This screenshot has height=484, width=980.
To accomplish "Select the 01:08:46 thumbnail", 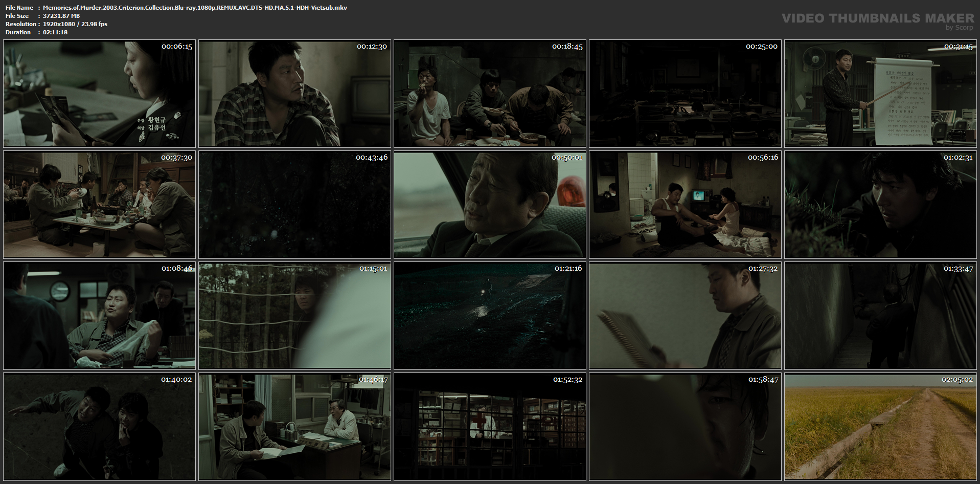I will pyautogui.click(x=99, y=316).
